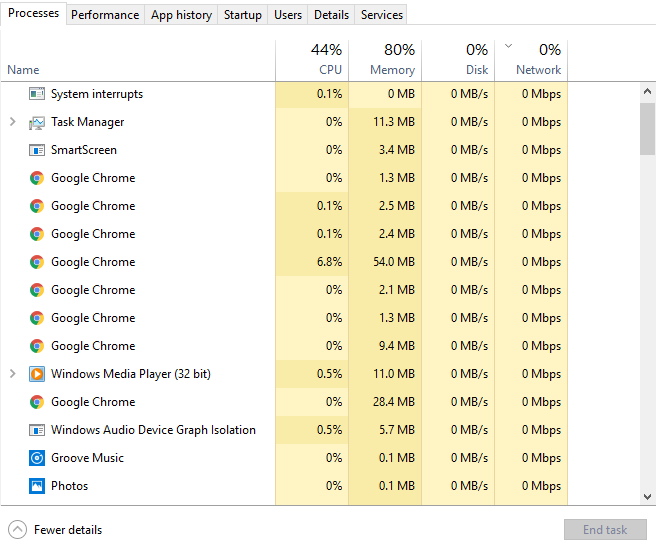The width and height of the screenshot is (656, 554).
Task: Open the Users tab
Action: pos(288,15)
